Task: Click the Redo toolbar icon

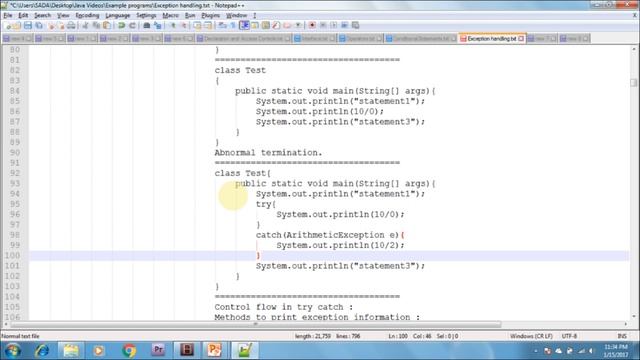Action: click(132, 26)
